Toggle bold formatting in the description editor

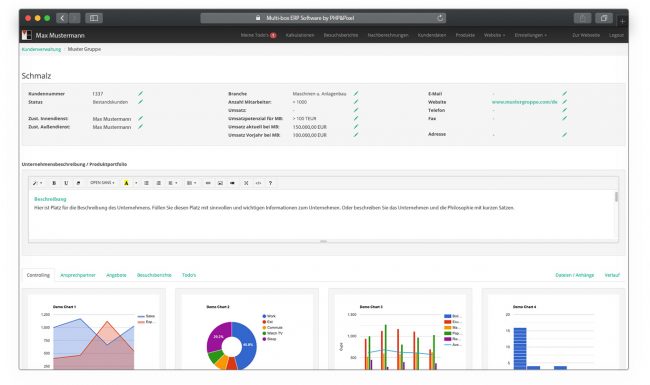click(x=54, y=183)
